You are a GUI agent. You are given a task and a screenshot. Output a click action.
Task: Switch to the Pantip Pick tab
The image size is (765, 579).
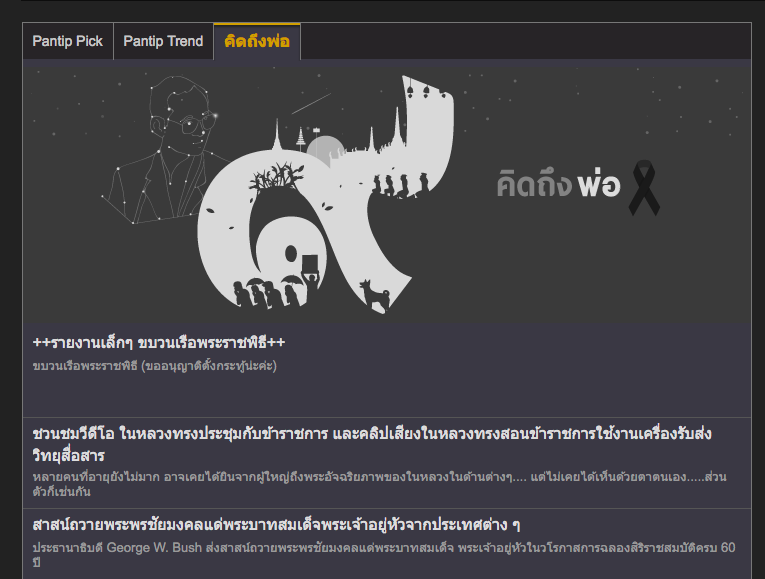(x=67, y=41)
